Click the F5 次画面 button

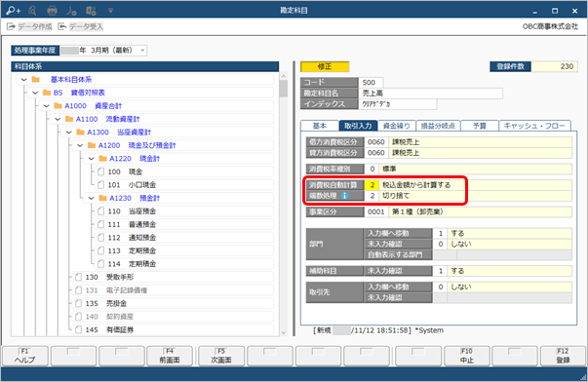pos(221,356)
